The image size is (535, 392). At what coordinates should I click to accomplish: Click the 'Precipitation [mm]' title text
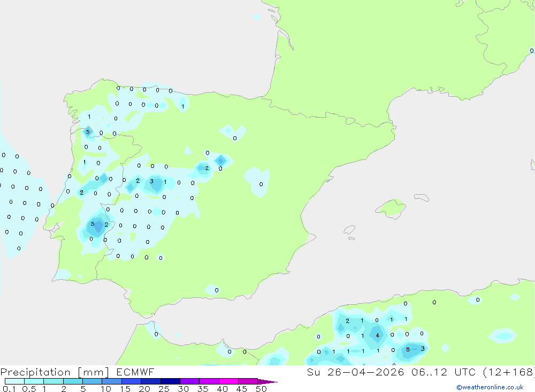(55, 372)
